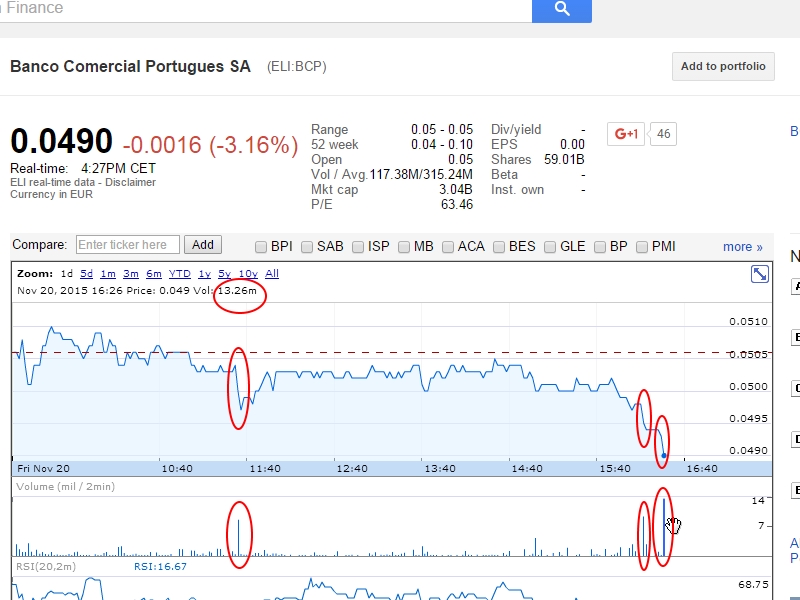Click the RSI(20,2m) indicator label
The width and height of the screenshot is (800, 600).
[x=46, y=567]
